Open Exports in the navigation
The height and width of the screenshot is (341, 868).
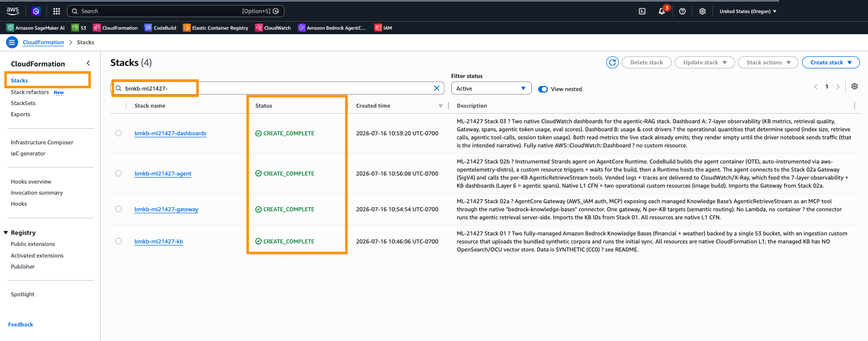[x=20, y=114]
